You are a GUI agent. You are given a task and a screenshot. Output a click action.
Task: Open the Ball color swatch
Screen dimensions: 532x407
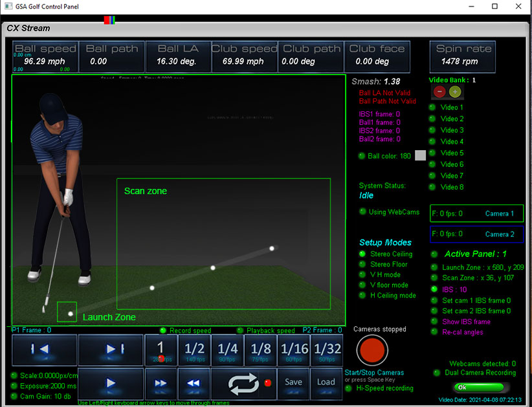pyautogui.click(x=421, y=155)
